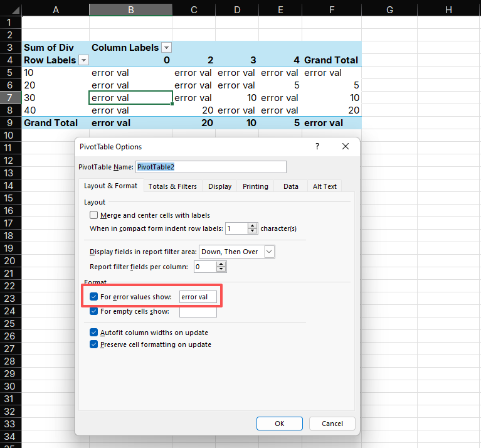Viewport: 481px width, 448px height.
Task: Toggle For empty cells show checkbox
Action: click(x=94, y=311)
